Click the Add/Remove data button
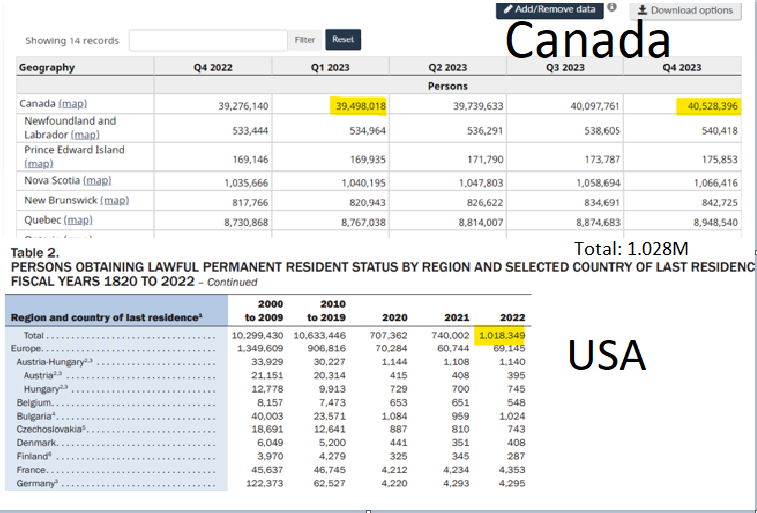 point(549,10)
